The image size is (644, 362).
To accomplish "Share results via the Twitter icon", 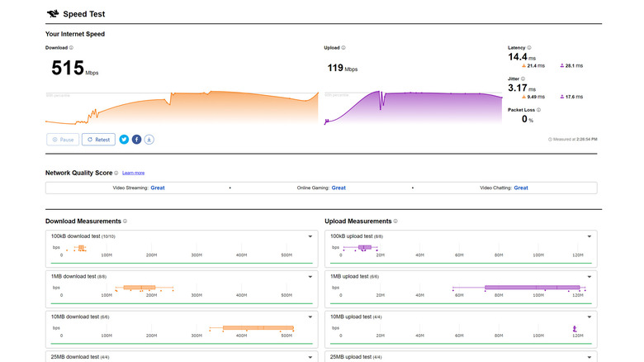I will click(124, 140).
